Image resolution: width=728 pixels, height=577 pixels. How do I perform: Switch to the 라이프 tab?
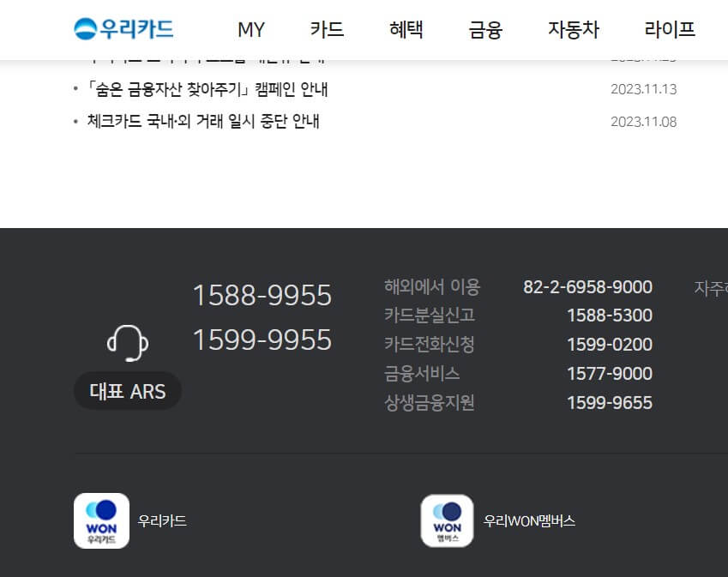(x=671, y=29)
